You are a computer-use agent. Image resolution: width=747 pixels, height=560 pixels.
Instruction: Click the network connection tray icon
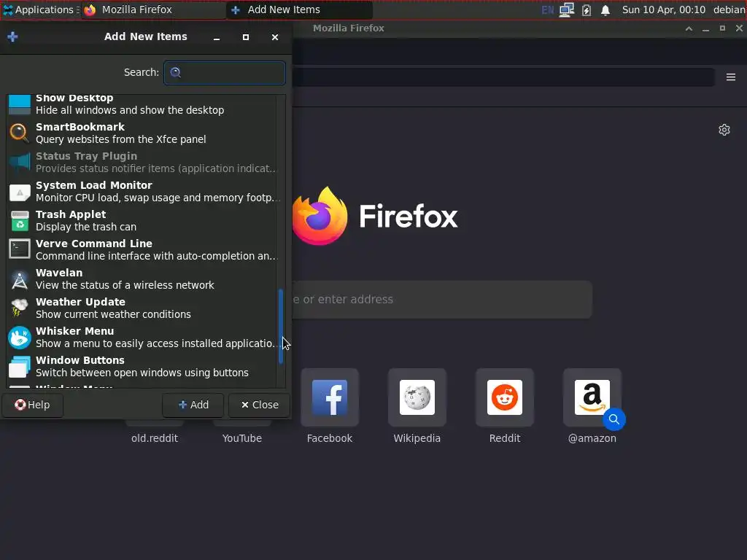click(566, 10)
